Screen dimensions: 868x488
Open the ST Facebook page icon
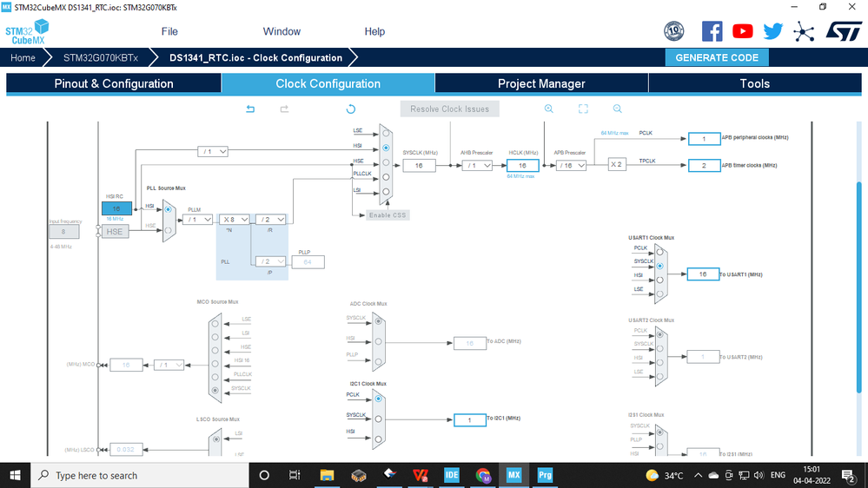click(712, 31)
